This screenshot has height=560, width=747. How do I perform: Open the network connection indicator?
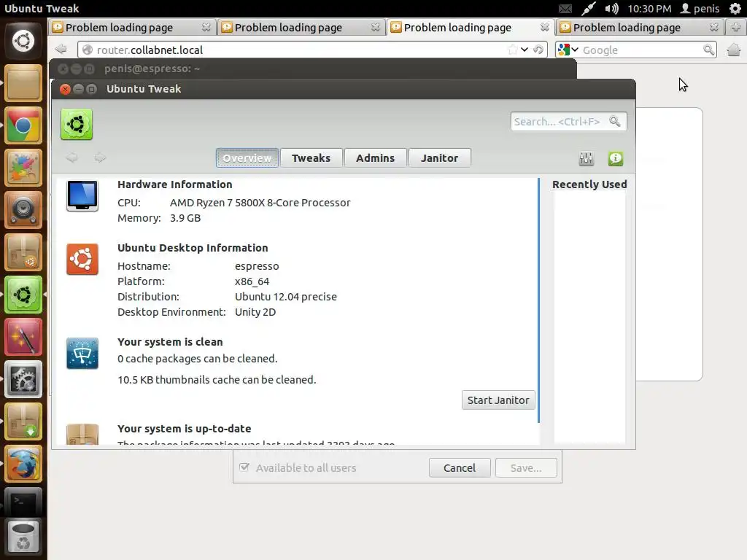coord(589,9)
